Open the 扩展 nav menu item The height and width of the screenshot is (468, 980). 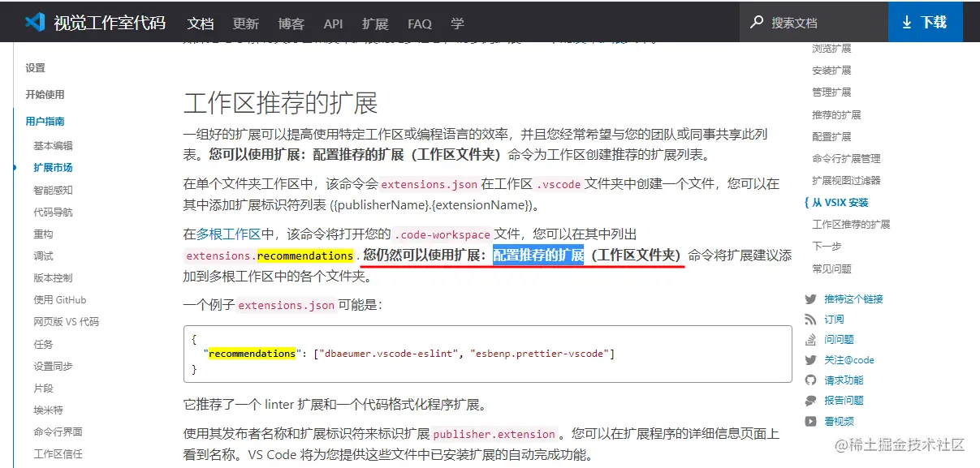point(375,24)
